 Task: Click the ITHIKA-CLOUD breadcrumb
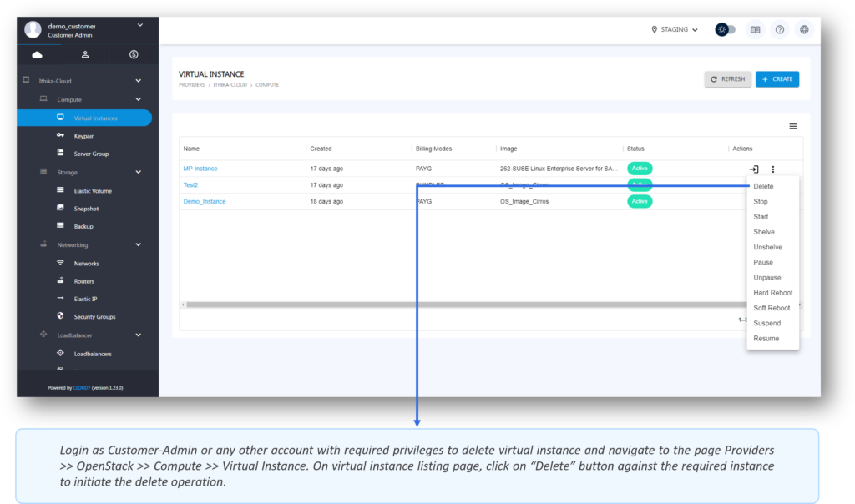click(x=230, y=85)
